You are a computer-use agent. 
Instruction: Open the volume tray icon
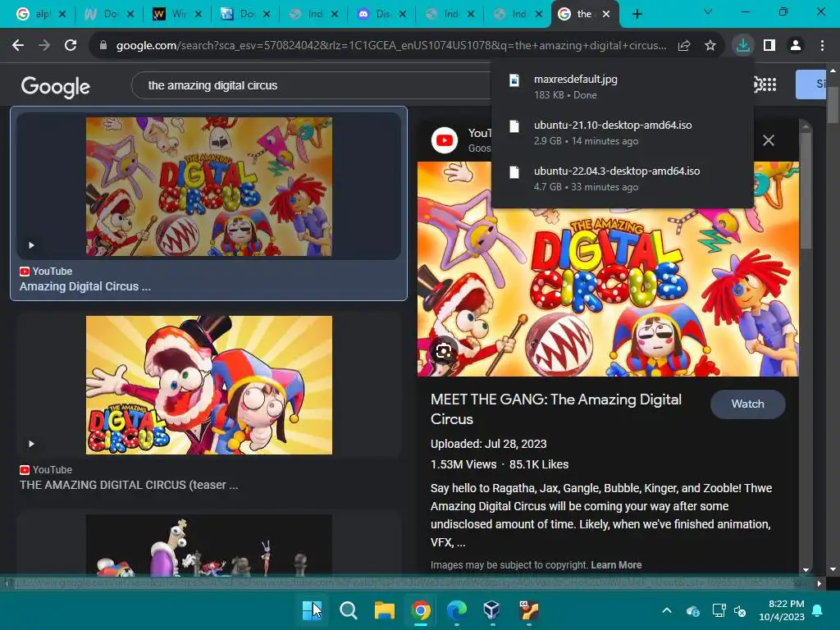point(740,610)
